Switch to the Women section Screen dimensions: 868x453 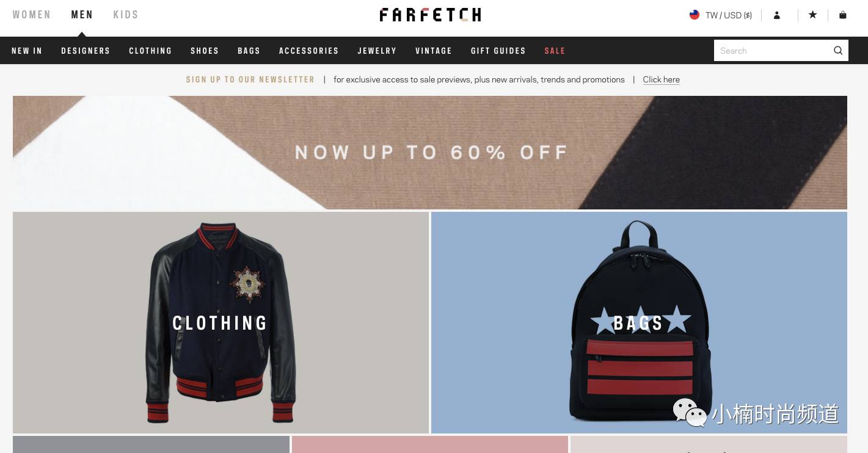(x=32, y=15)
